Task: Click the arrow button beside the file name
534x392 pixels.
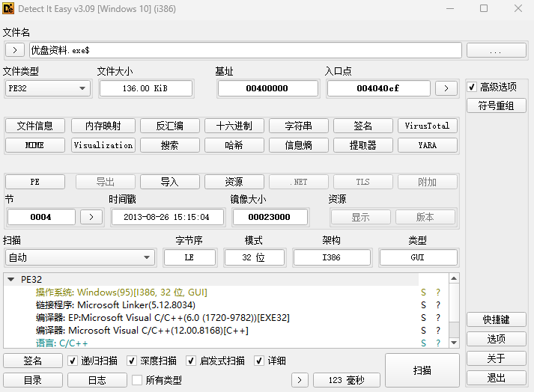Action: [x=15, y=50]
